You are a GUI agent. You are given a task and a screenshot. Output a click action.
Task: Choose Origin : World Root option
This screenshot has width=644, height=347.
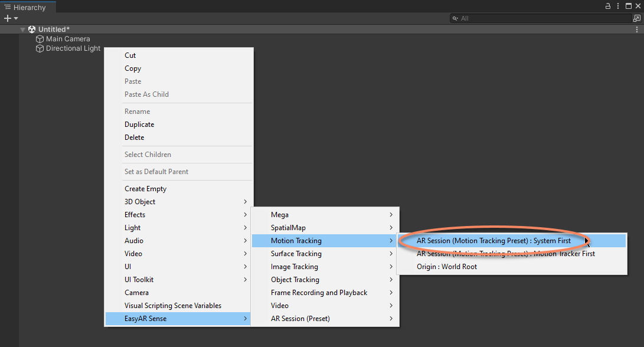[447, 267]
